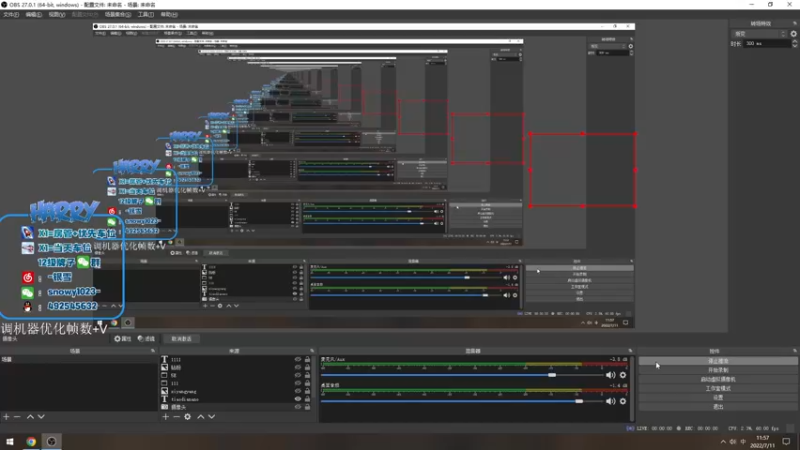Click 开始录制 start recording button

718,370
